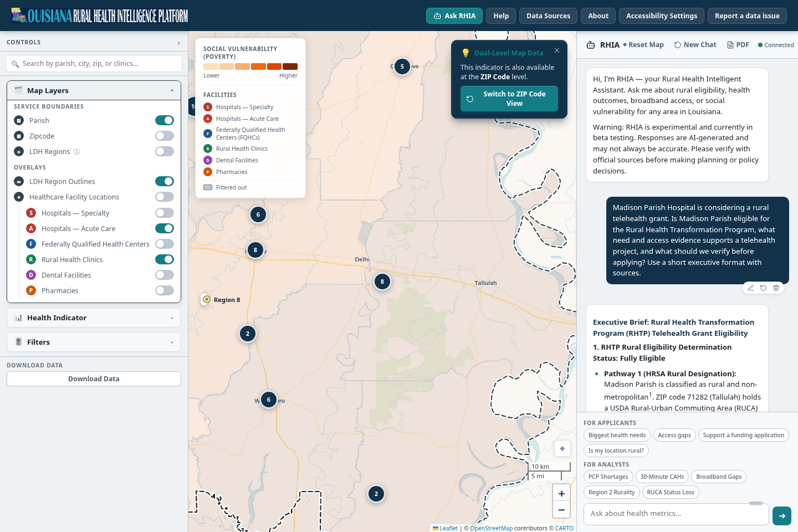798x532 pixels.
Task: Collapse the Controls sidebar chevron
Action: pyautogui.click(x=178, y=43)
